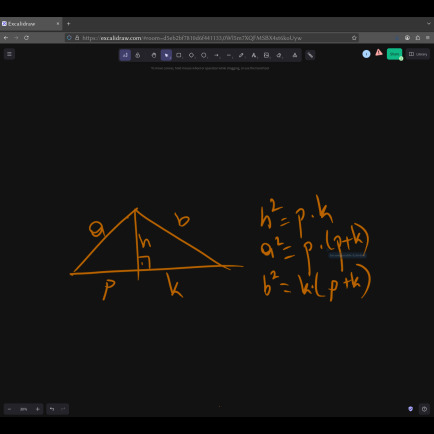This screenshot has height=434, width=434.
Task: Select the Arrow tool
Action: (216, 55)
